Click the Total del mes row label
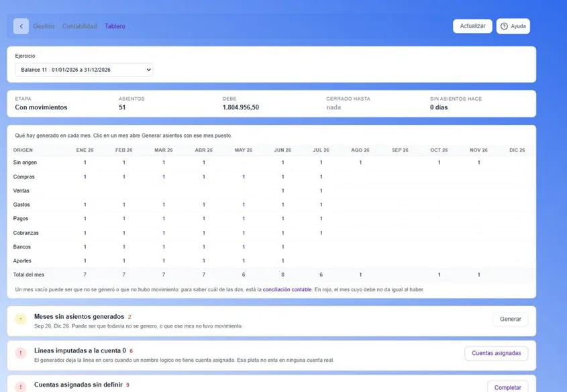Image resolution: width=567 pixels, height=392 pixels. tap(29, 275)
